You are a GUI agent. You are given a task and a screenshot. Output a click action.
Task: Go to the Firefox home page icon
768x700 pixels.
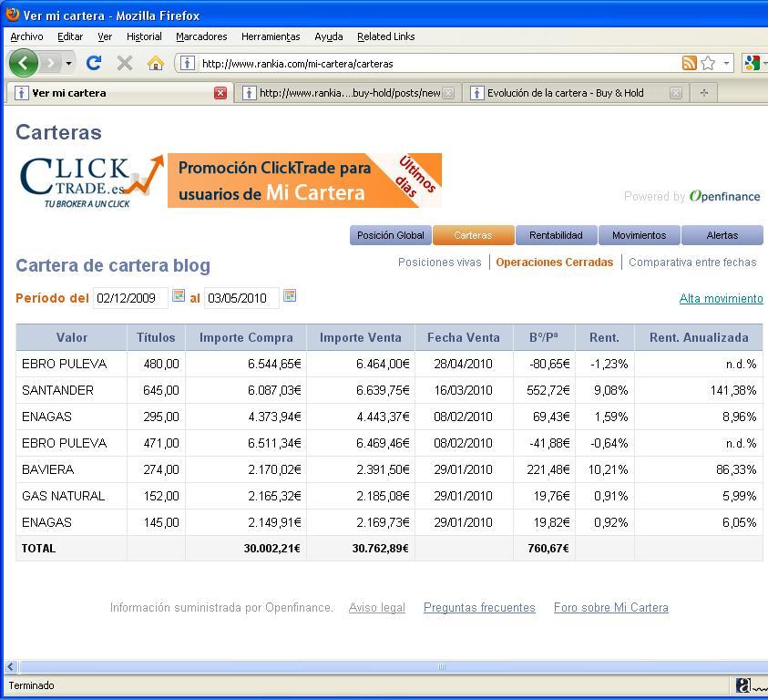click(x=156, y=63)
